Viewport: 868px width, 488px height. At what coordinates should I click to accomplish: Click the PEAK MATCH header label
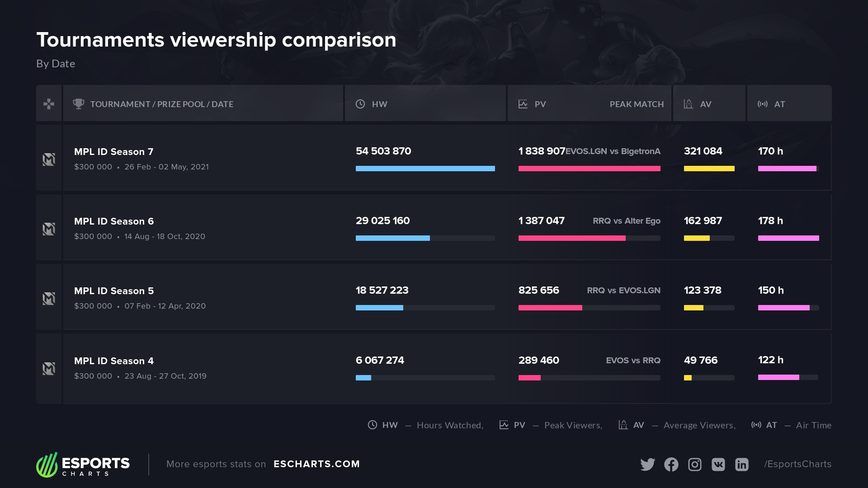pyautogui.click(x=636, y=104)
